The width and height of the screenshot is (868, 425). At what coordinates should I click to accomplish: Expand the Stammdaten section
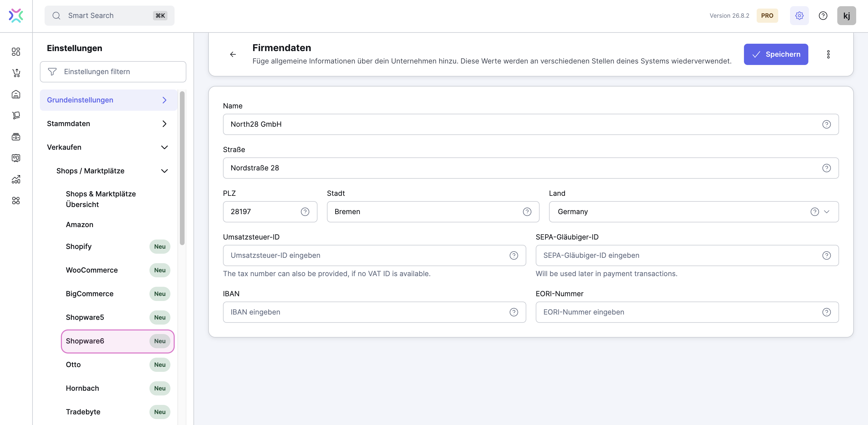[x=164, y=124]
